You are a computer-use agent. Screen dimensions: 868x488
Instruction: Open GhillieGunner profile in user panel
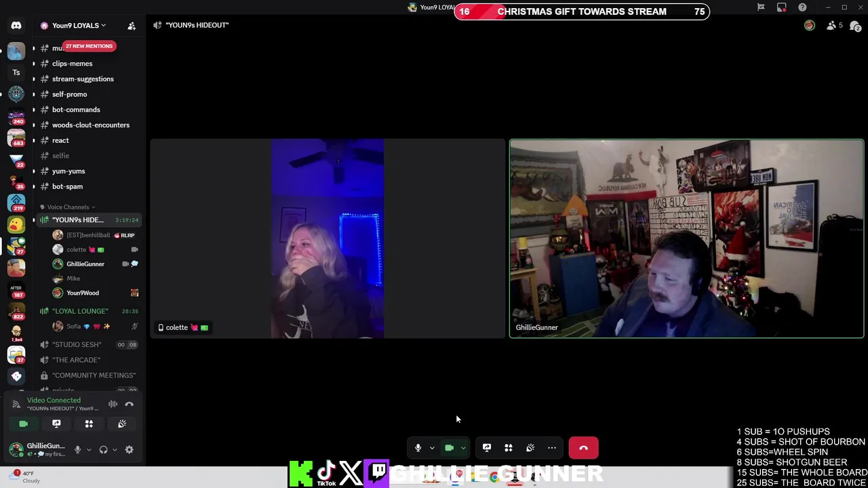(x=37, y=449)
